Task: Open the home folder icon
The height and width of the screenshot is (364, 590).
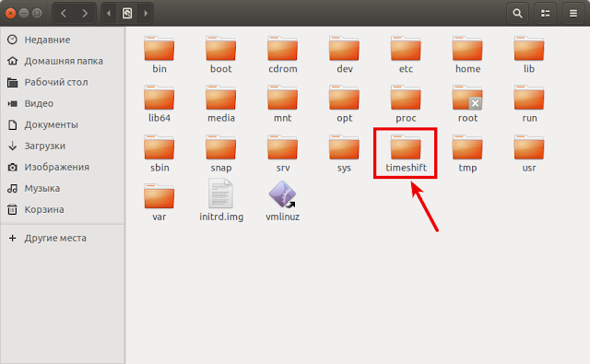Action: pos(467,49)
